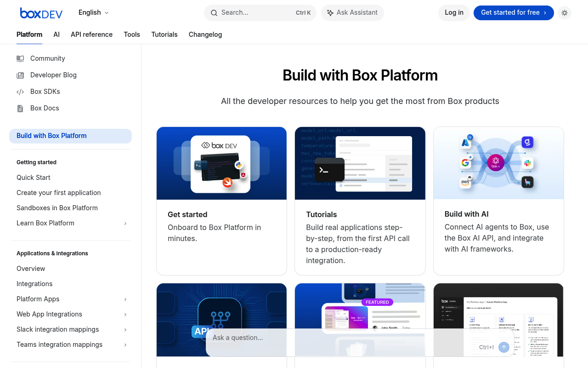The width and height of the screenshot is (588, 368).
Task: Open Create your first application
Action: pos(58,193)
